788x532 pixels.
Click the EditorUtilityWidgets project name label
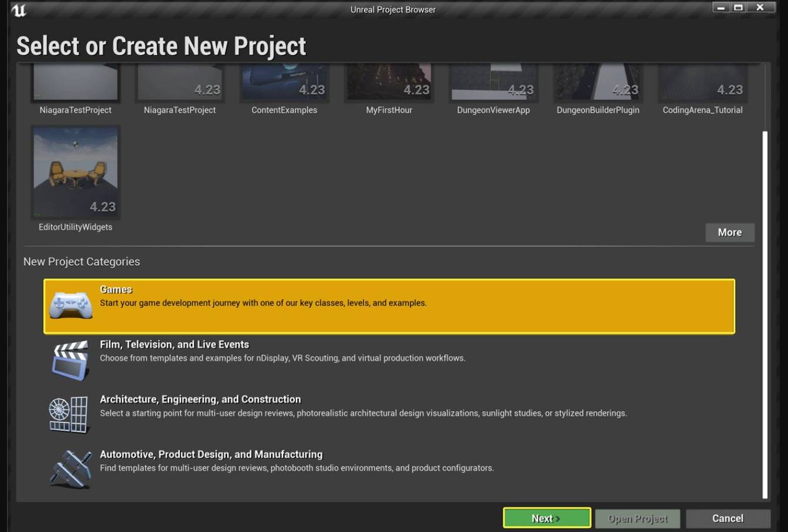[x=76, y=227]
